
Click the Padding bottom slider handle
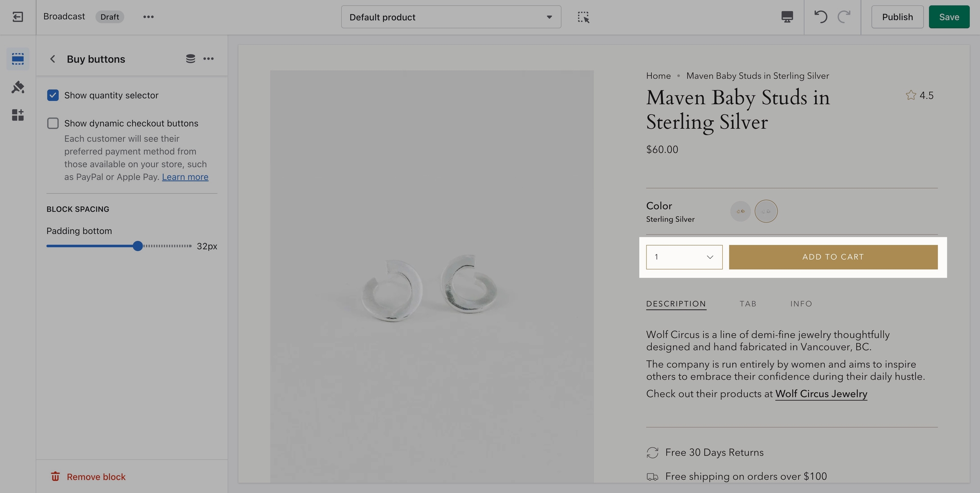click(x=137, y=246)
